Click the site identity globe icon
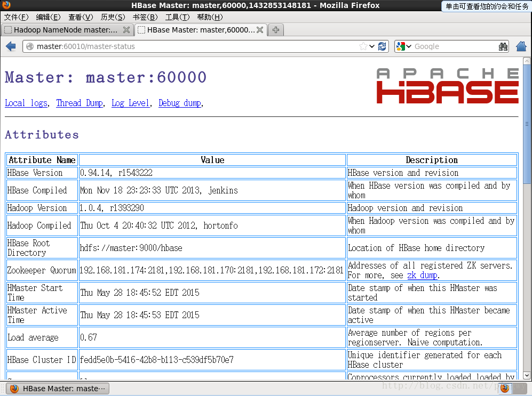 tap(30, 46)
